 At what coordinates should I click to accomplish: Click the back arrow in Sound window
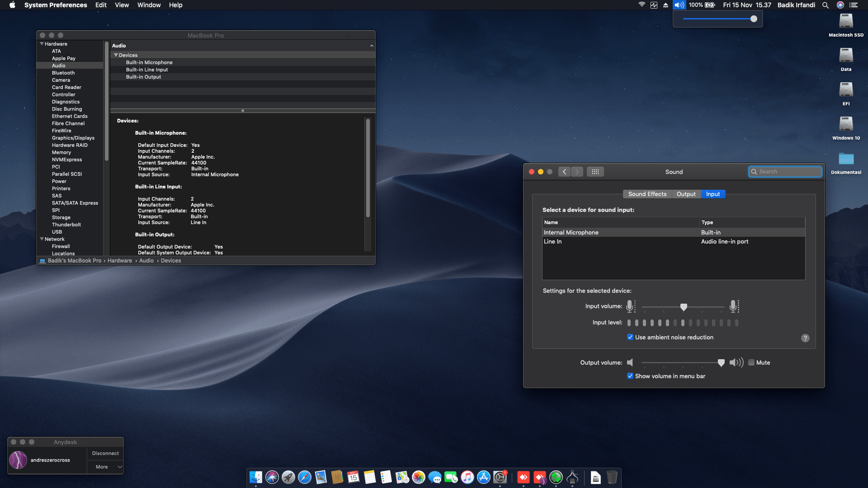pyautogui.click(x=564, y=172)
